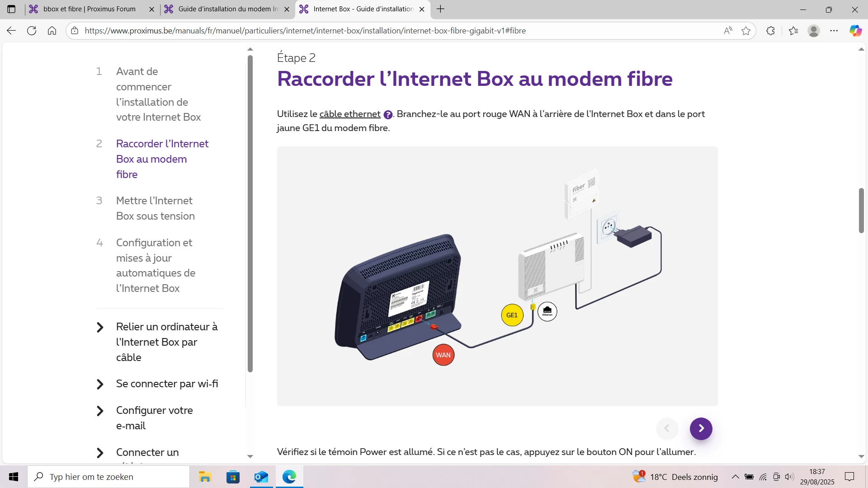This screenshot has height=488, width=868.
Task: Click the Windows taskbar search box
Action: tap(108, 477)
